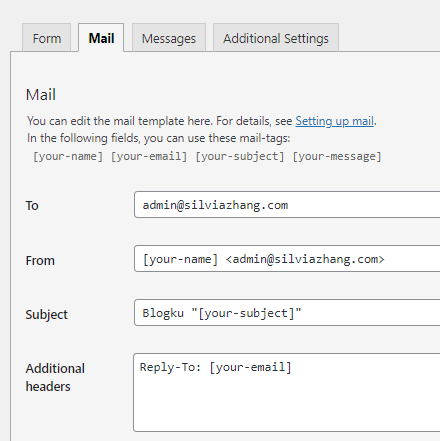Viewport: 440px width, 441px height.
Task: Select the [your-subject] mail-tag in tag list
Action: pyautogui.click(x=240, y=156)
